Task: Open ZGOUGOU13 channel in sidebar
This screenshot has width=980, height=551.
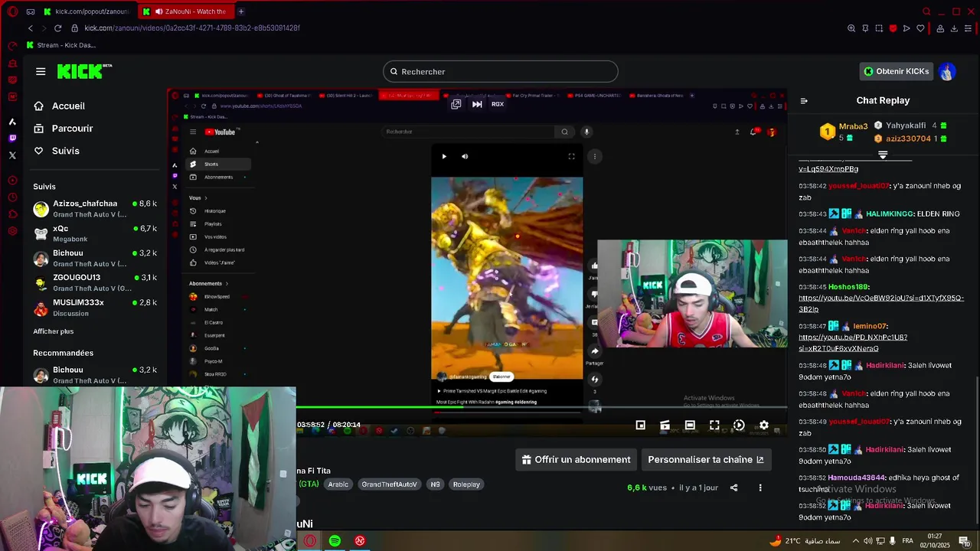Action: click(x=95, y=282)
